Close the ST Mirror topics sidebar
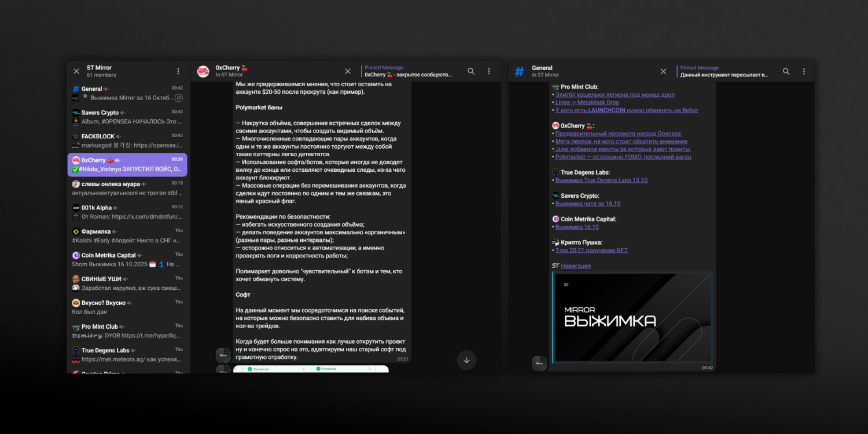 click(76, 71)
